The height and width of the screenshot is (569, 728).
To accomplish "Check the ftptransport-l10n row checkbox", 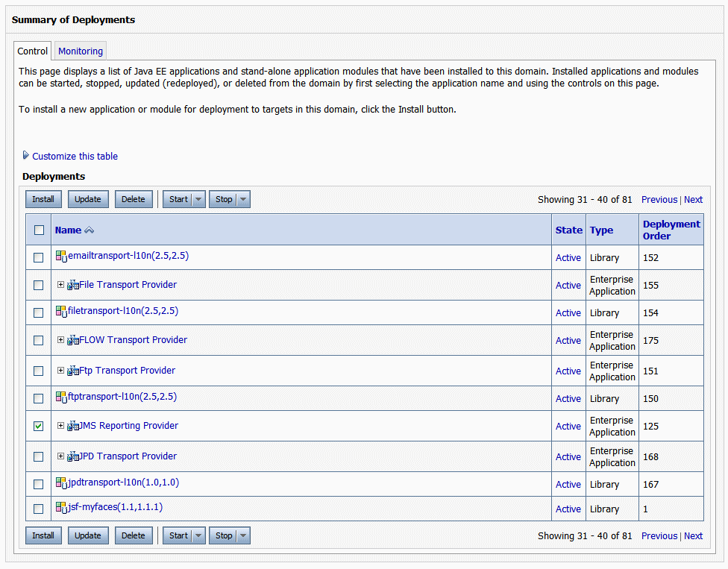I will pos(39,399).
